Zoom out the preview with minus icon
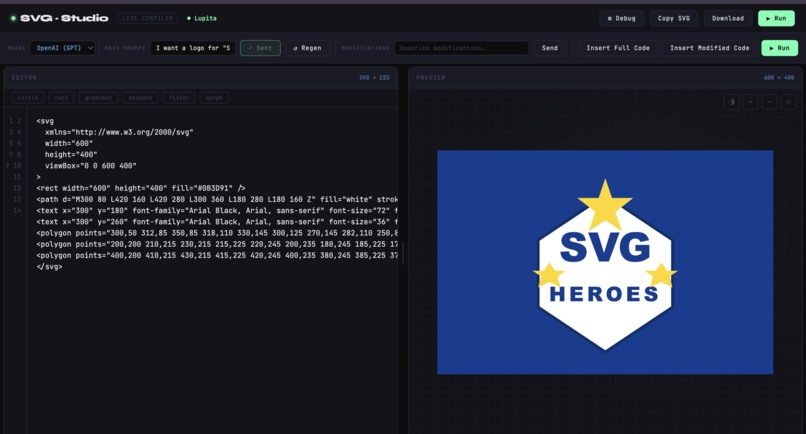The width and height of the screenshot is (806, 434). (x=770, y=102)
